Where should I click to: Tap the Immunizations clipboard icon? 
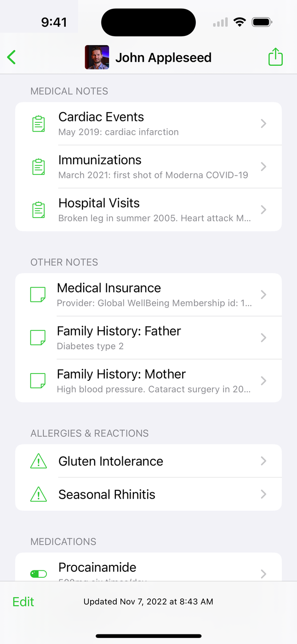(x=39, y=167)
